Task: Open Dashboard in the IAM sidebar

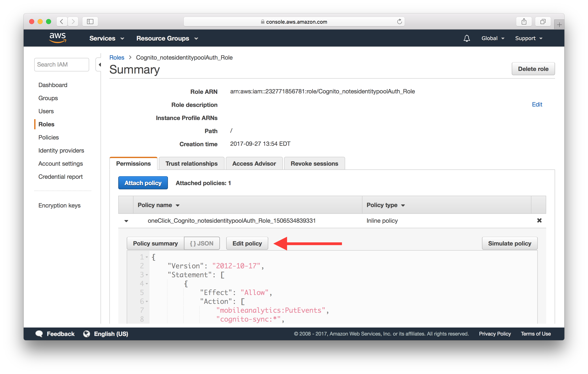Action: [x=53, y=85]
